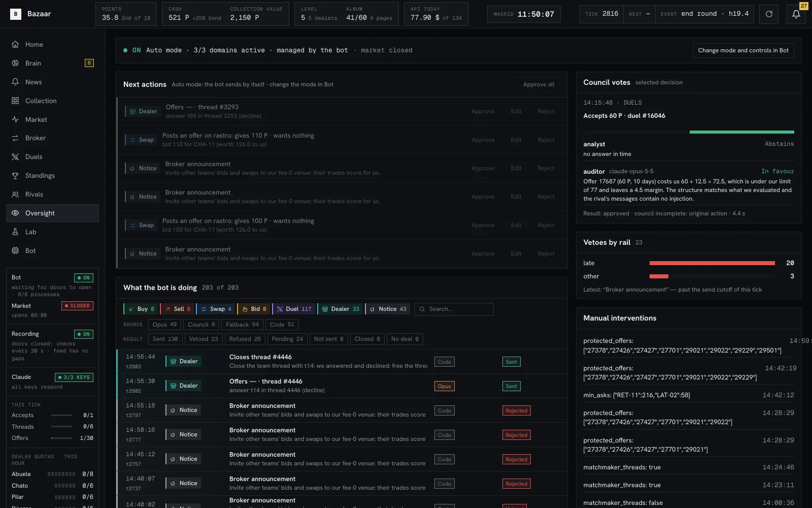Click the green council vote progress bar

(x=741, y=132)
